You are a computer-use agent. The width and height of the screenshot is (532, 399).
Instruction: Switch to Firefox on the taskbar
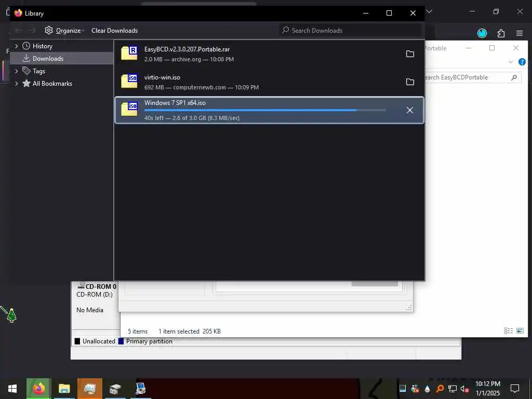pyautogui.click(x=38, y=389)
